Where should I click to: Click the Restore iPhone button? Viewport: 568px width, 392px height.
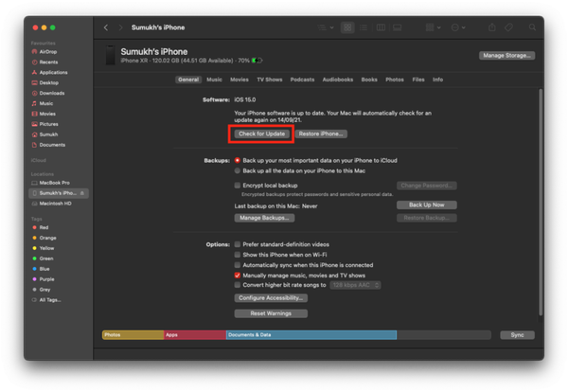321,134
